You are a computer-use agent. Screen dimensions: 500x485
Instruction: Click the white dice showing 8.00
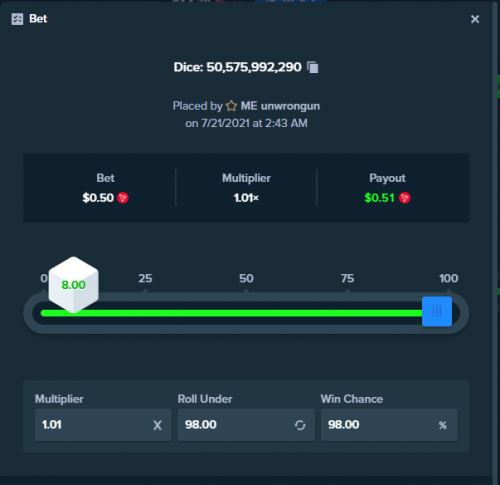click(x=74, y=285)
